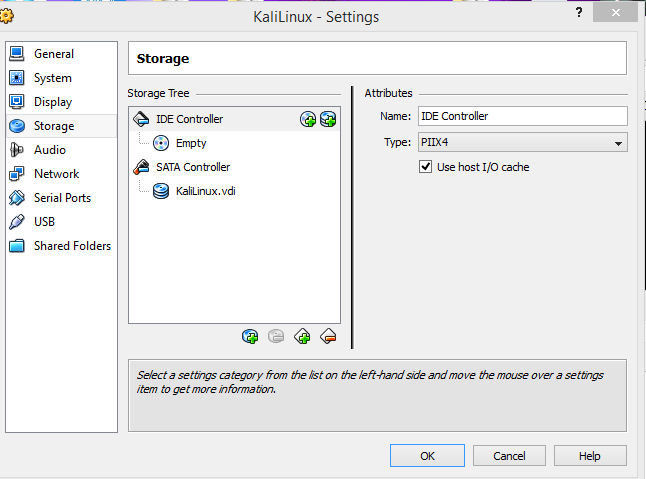The image size is (646, 479).
Task: Open the controller Type dropdown showing PIIX4
Action: pyautogui.click(x=523, y=143)
